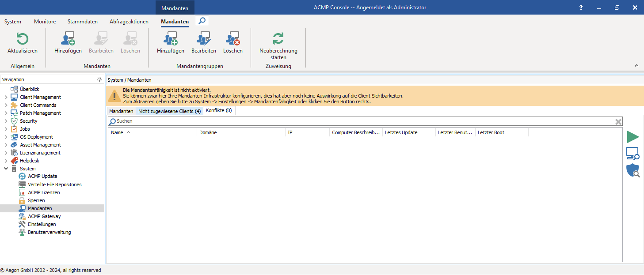Viewport: 644px width, 275px height.
Task: Delete the Mandantengruppe with Löschen
Action: (x=232, y=39)
